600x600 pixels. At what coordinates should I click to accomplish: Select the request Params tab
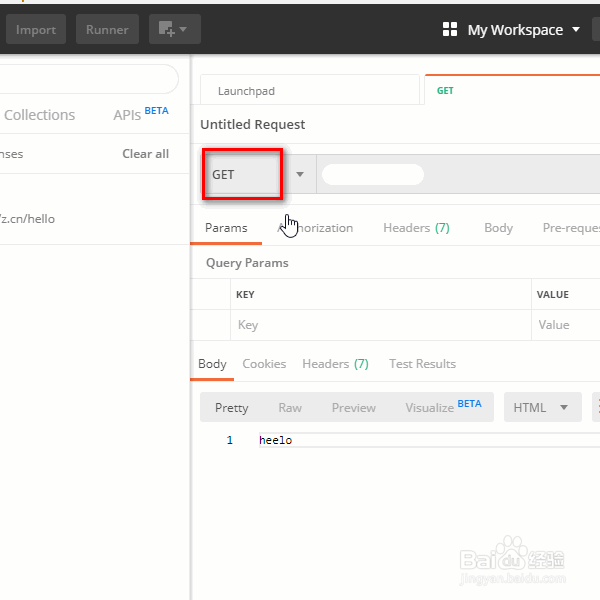pyautogui.click(x=226, y=228)
